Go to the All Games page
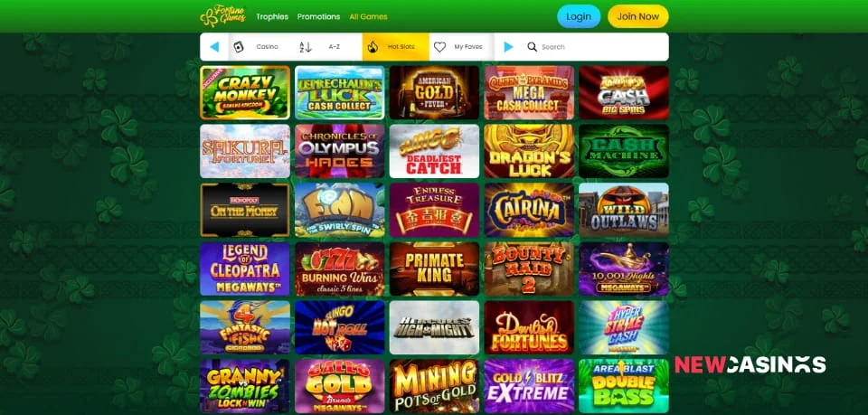868x415 pixels. point(369,16)
